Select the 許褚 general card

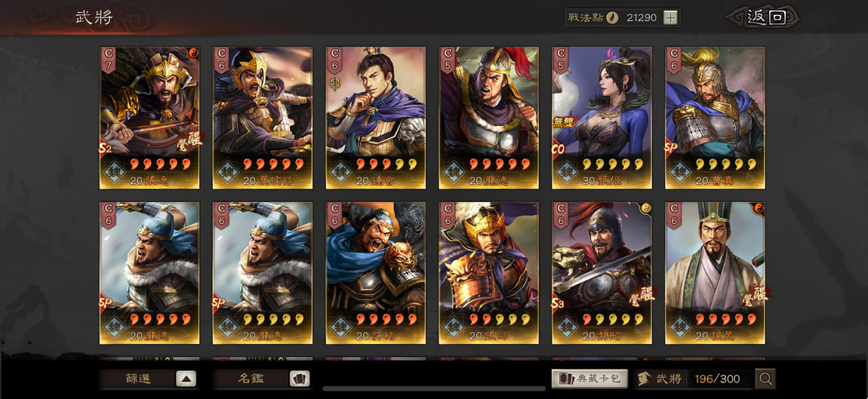click(375, 273)
